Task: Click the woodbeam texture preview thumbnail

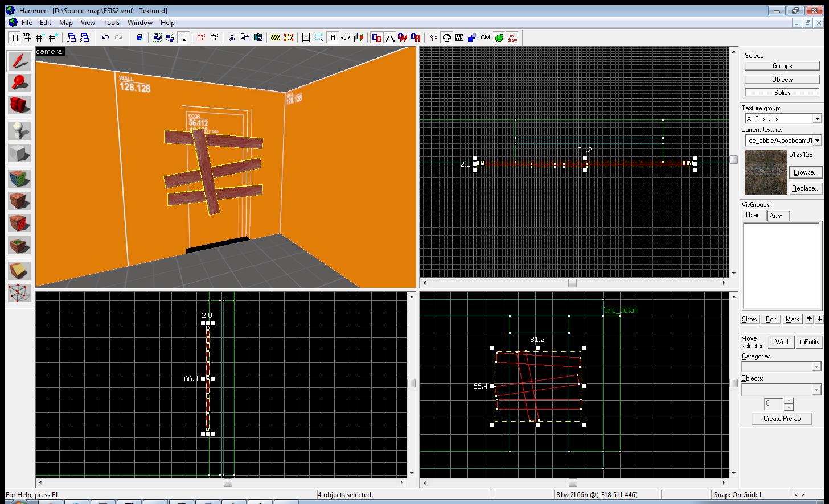Action: tap(765, 172)
